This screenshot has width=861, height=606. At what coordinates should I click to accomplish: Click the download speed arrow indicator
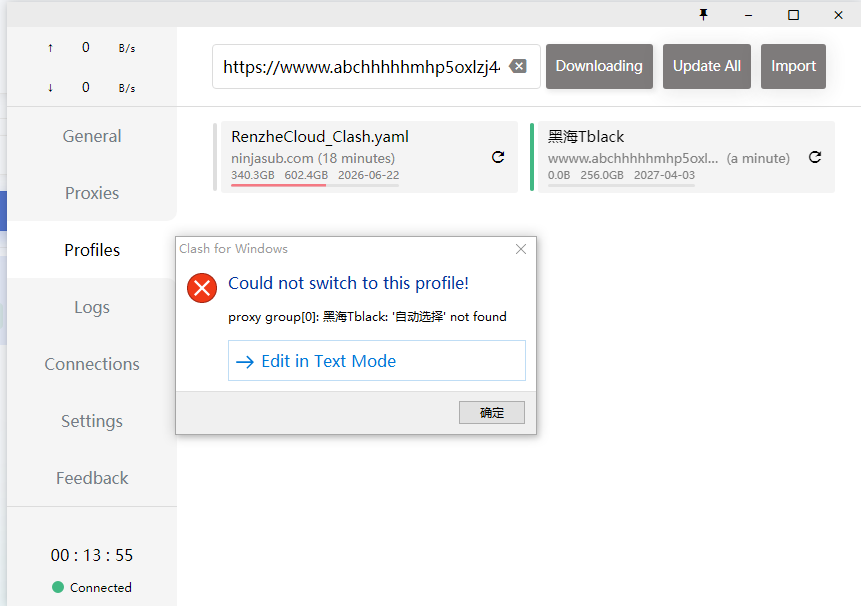pos(50,88)
